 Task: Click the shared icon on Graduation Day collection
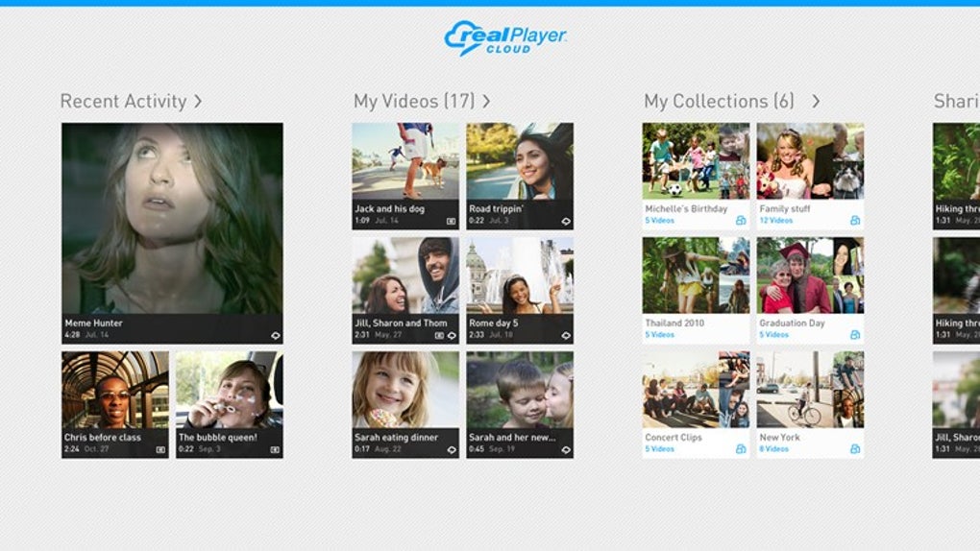(x=855, y=335)
